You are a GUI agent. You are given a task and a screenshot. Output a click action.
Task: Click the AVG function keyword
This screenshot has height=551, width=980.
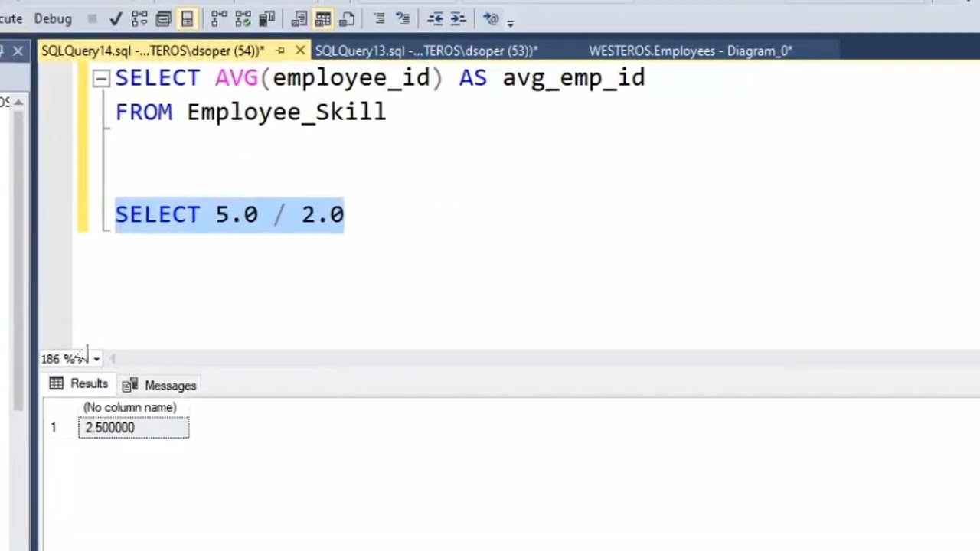click(x=237, y=77)
